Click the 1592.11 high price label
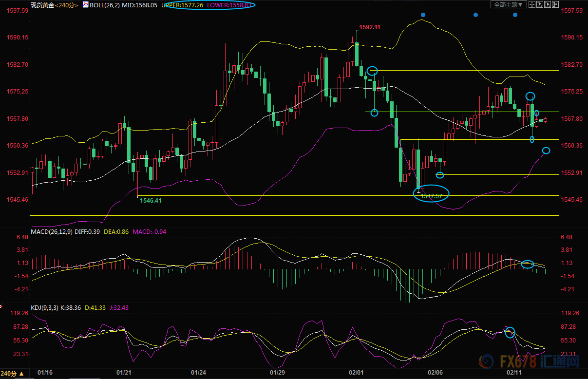The height and width of the screenshot is (379, 588). (x=369, y=27)
